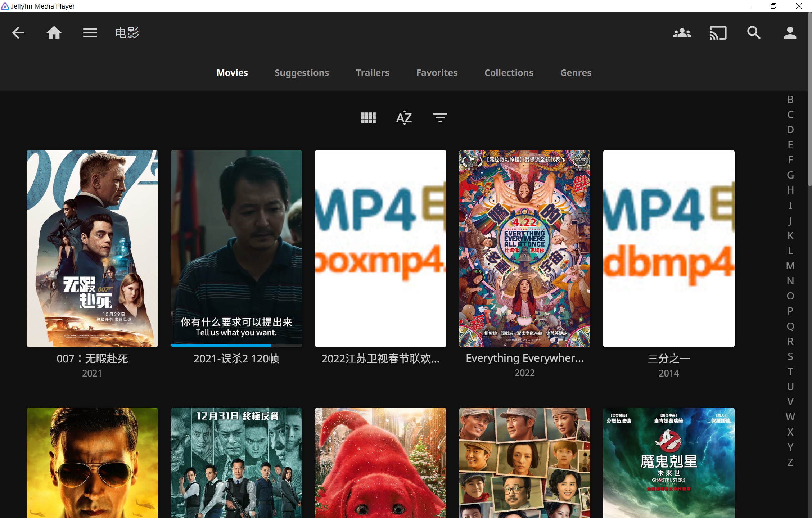Jump to letter B in alphabet picker
This screenshot has width=812, height=518.
click(790, 99)
